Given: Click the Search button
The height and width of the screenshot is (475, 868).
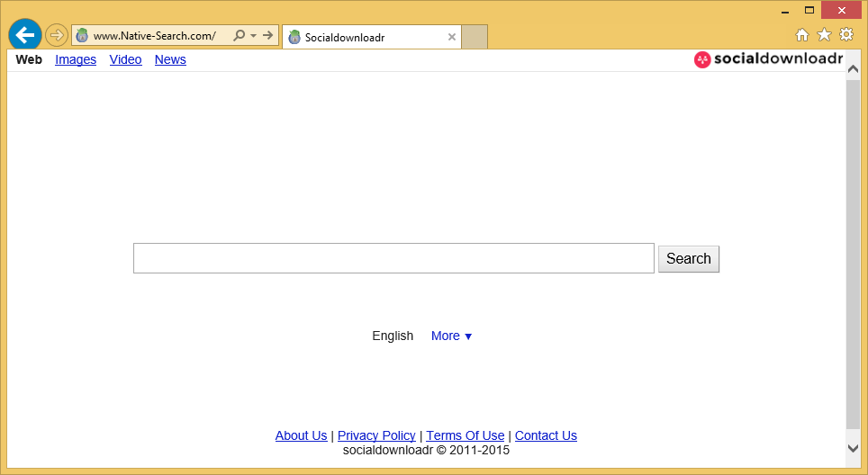Looking at the screenshot, I should (689, 259).
